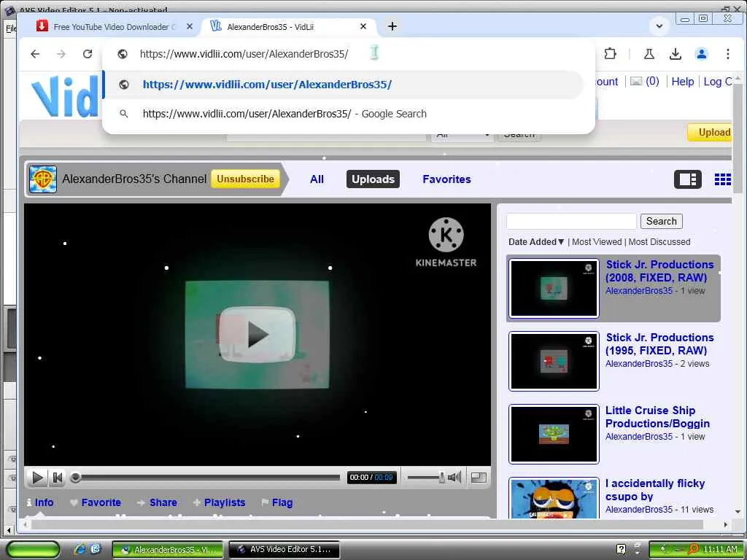Viewport: 747px width, 560px height.
Task: Adjust the player volume slider
Action: [426, 477]
